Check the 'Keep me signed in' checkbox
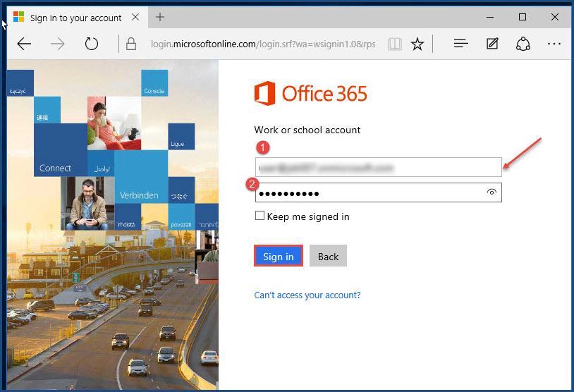Screen dimensions: 574x392 pyautogui.click(x=259, y=216)
